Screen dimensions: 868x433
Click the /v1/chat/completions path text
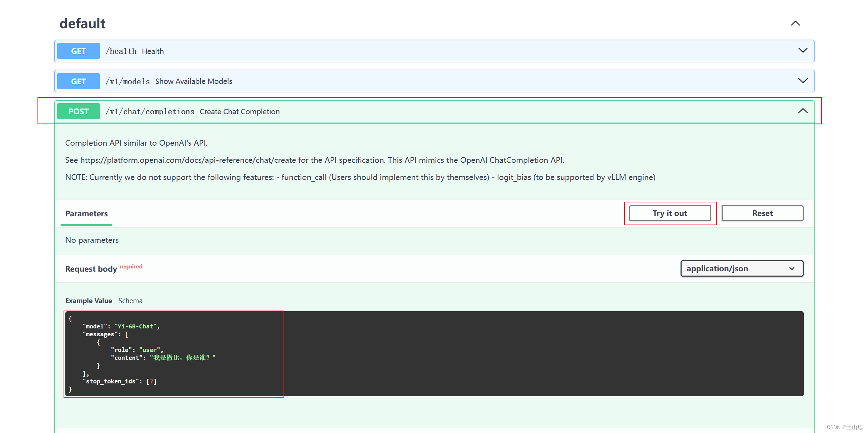coord(150,112)
